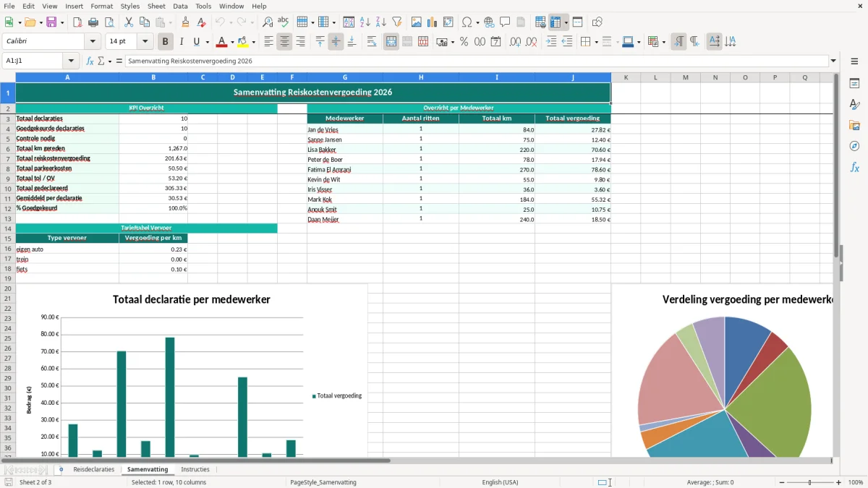Add a decimal place
Image resolution: width=868 pixels, height=488 pixels.
point(516,42)
